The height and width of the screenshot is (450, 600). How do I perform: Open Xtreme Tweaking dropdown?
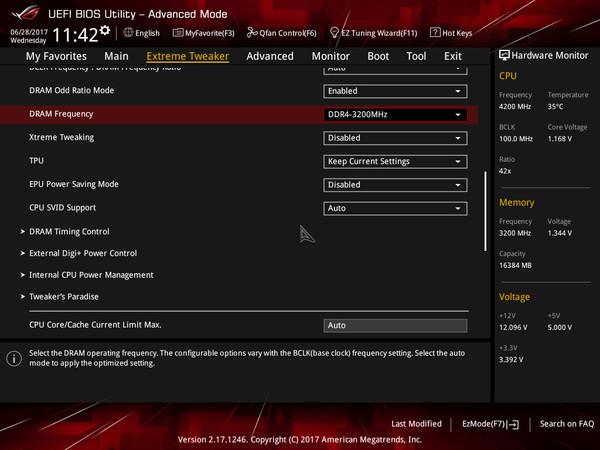[395, 138]
